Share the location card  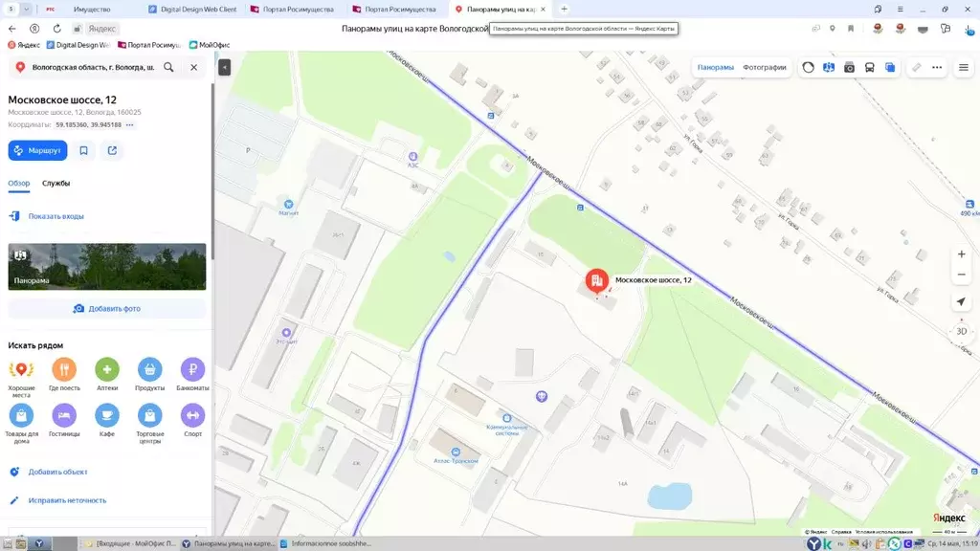112,150
